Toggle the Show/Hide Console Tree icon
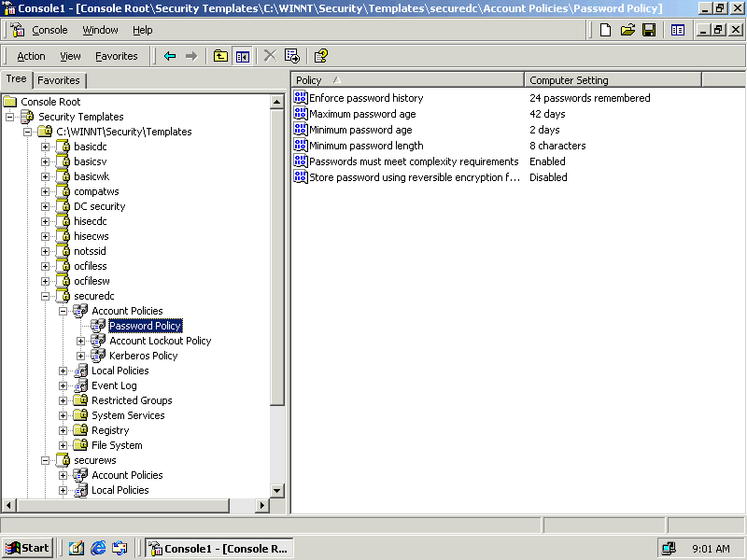 (x=243, y=56)
